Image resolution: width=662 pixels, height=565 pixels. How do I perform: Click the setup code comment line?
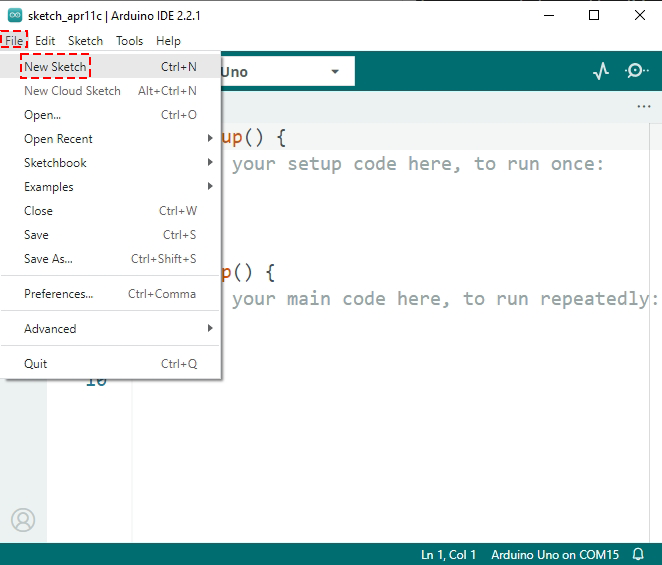(x=418, y=164)
